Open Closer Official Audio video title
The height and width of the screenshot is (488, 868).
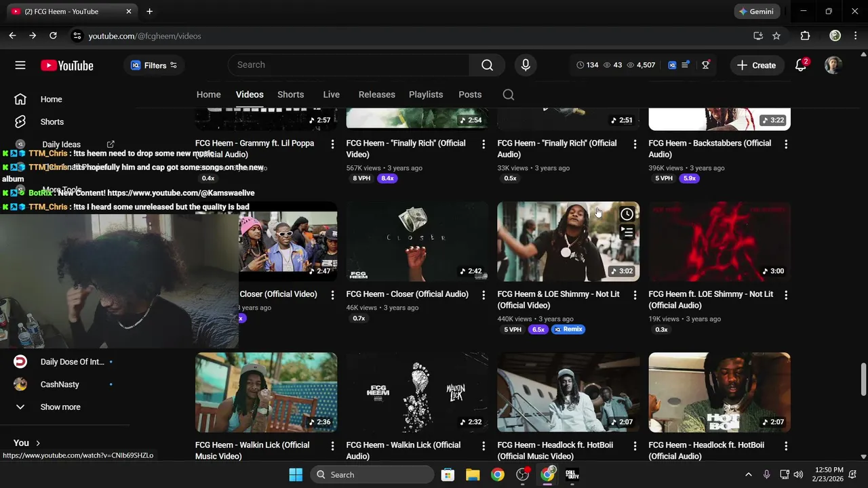(407, 294)
